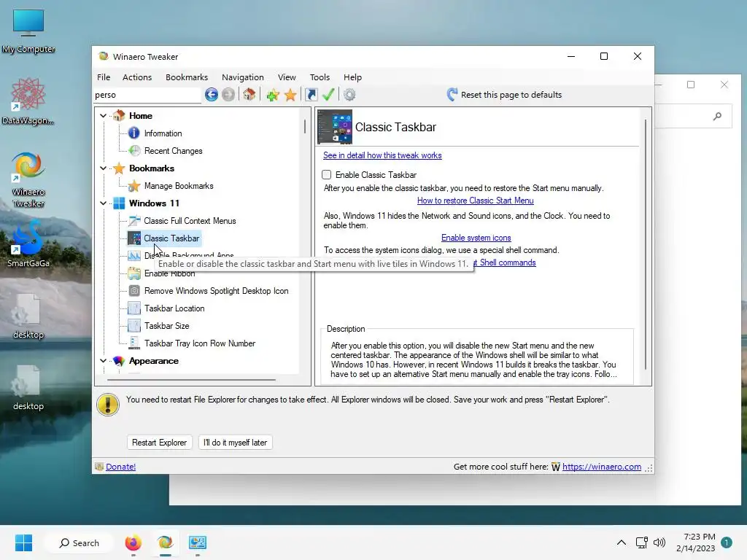Image resolution: width=747 pixels, height=560 pixels.
Task: Open Firefox from the taskbar
Action: click(x=133, y=542)
